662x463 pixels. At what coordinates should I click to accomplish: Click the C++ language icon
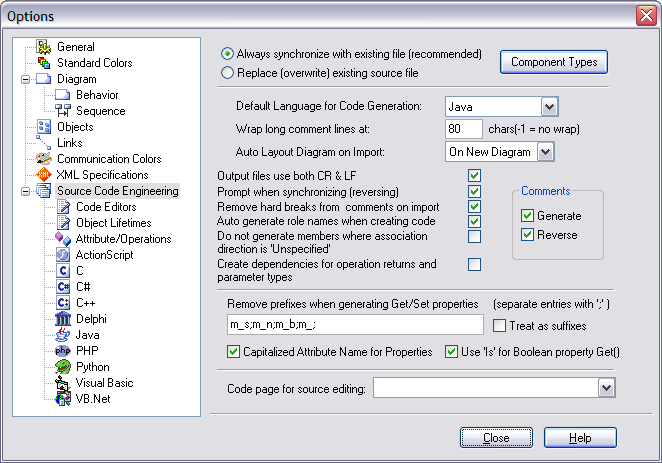click(63, 303)
